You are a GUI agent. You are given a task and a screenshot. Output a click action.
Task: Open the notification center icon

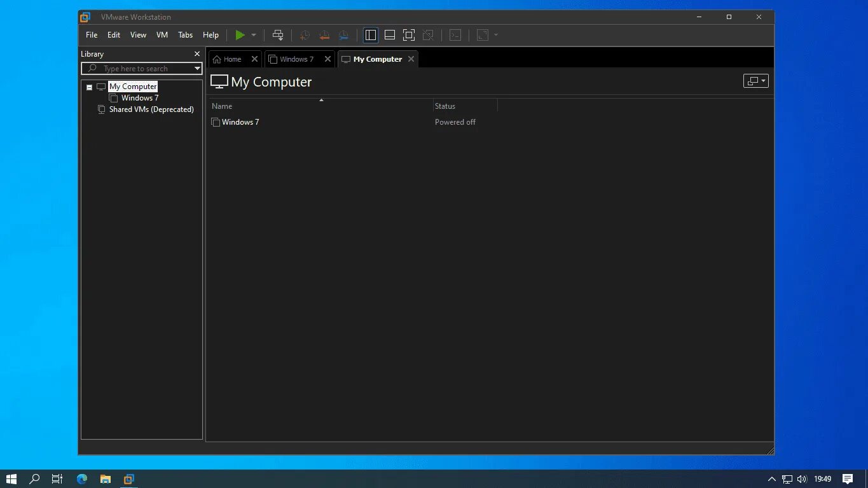(848, 479)
